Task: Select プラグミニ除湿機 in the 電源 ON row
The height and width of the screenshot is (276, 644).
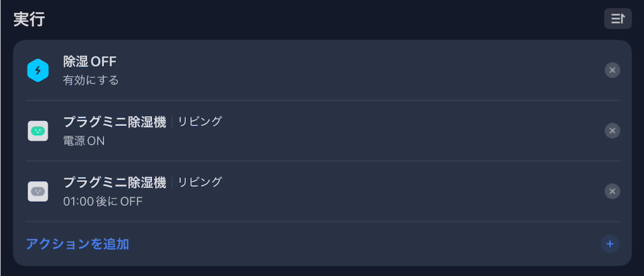Action: click(114, 122)
